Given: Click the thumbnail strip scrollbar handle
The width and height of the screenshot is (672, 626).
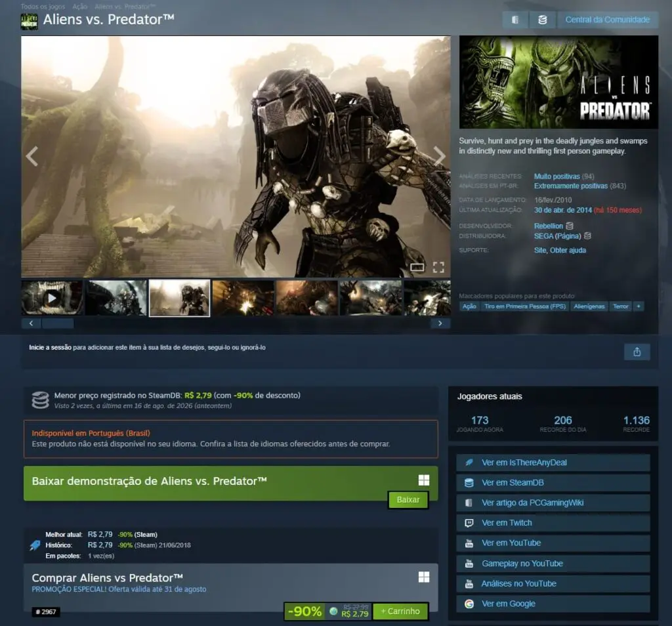Looking at the screenshot, I should point(58,323).
